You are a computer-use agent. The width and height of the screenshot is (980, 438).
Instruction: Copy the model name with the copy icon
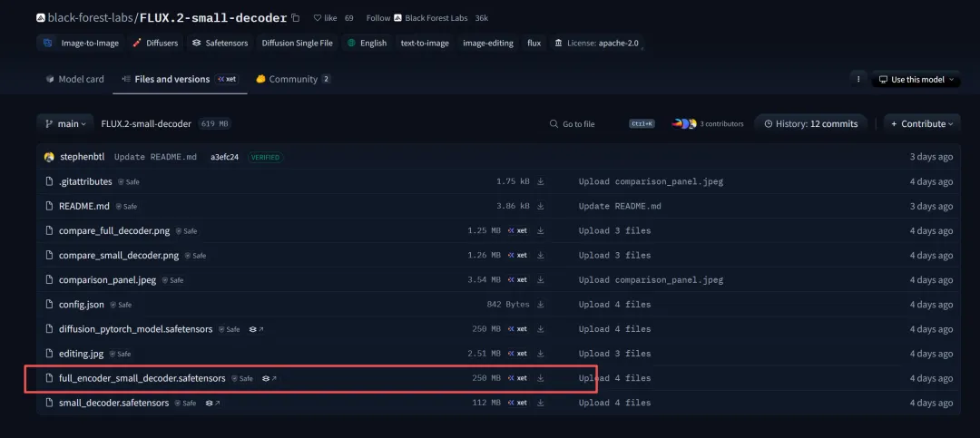[x=296, y=18]
